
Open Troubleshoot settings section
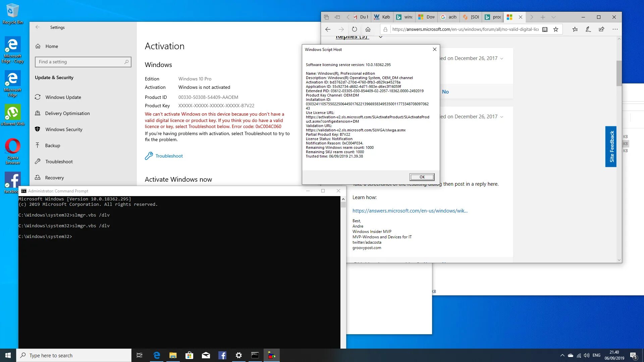click(x=59, y=161)
